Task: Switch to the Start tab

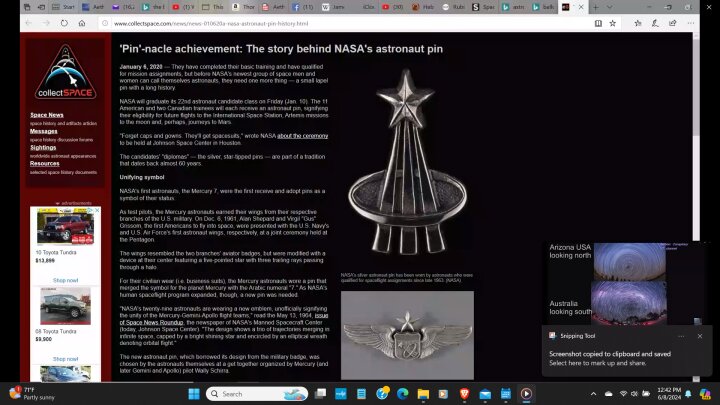Action: click(x=64, y=7)
